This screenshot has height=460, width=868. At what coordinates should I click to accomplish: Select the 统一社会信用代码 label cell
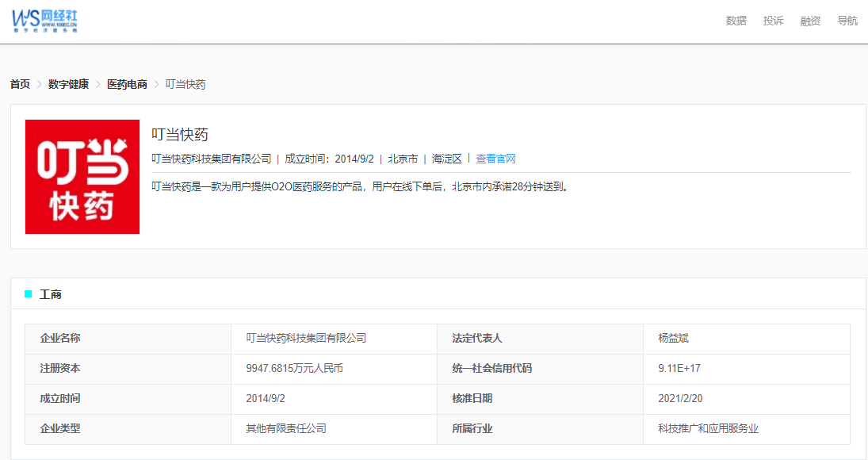point(541,369)
